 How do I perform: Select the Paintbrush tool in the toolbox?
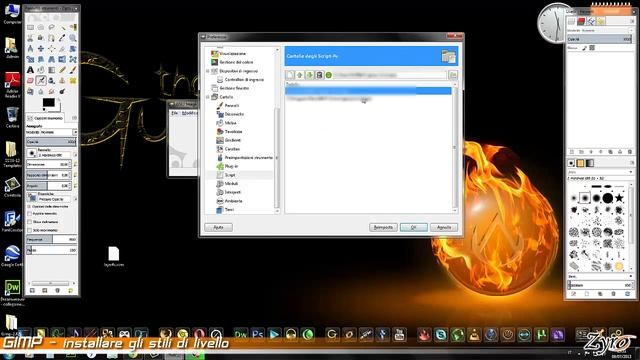click(x=73, y=70)
